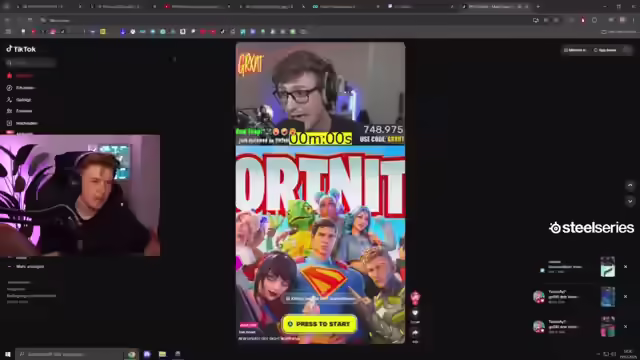
Task: Open the TikTok logo home link
Action: click(21, 49)
